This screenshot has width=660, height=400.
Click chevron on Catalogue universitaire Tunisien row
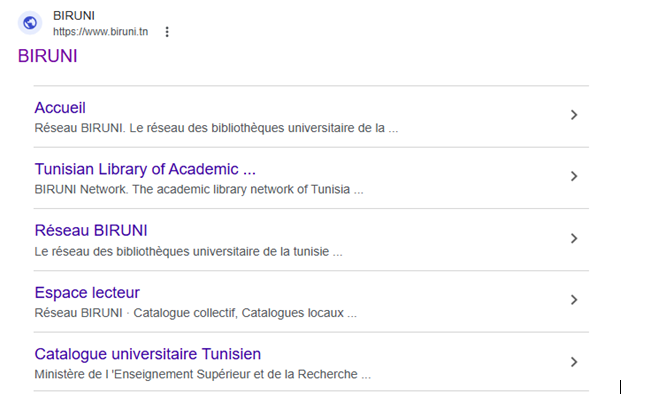574,362
